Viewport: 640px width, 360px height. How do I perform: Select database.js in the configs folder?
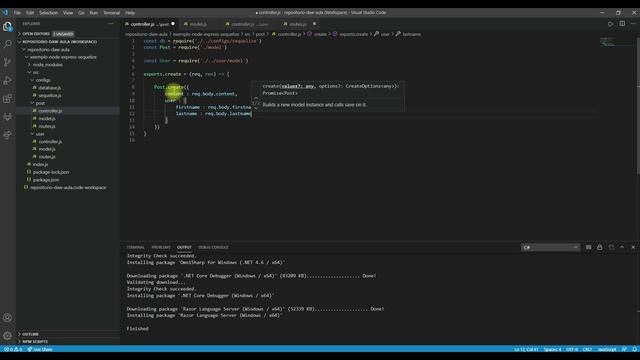[x=49, y=88]
